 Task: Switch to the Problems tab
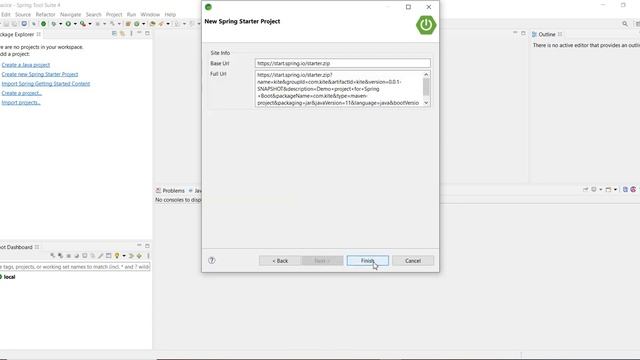(170, 191)
